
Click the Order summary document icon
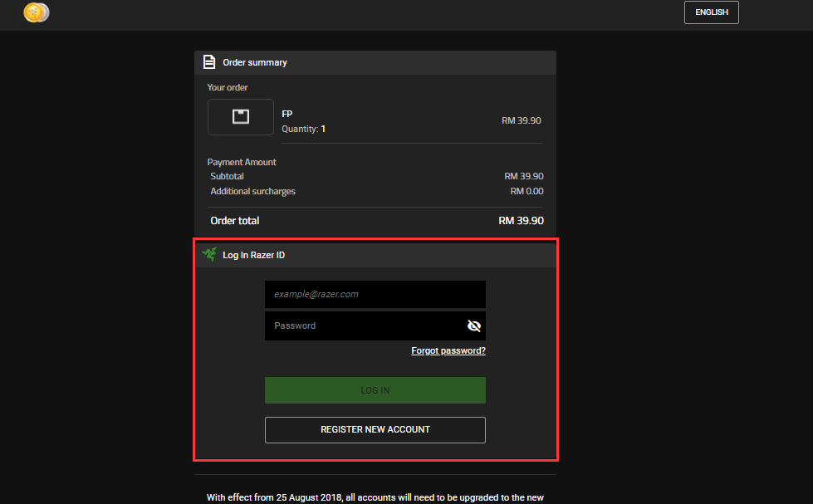coord(209,61)
